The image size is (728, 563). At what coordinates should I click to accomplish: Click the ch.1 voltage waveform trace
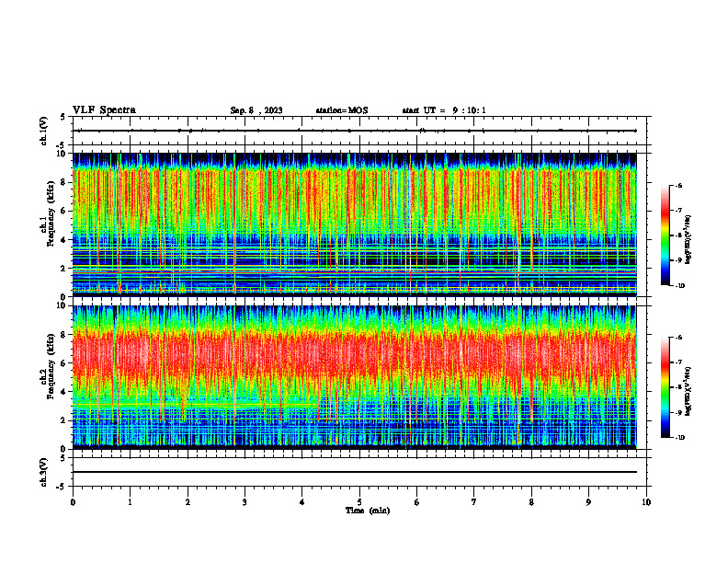(x=355, y=131)
